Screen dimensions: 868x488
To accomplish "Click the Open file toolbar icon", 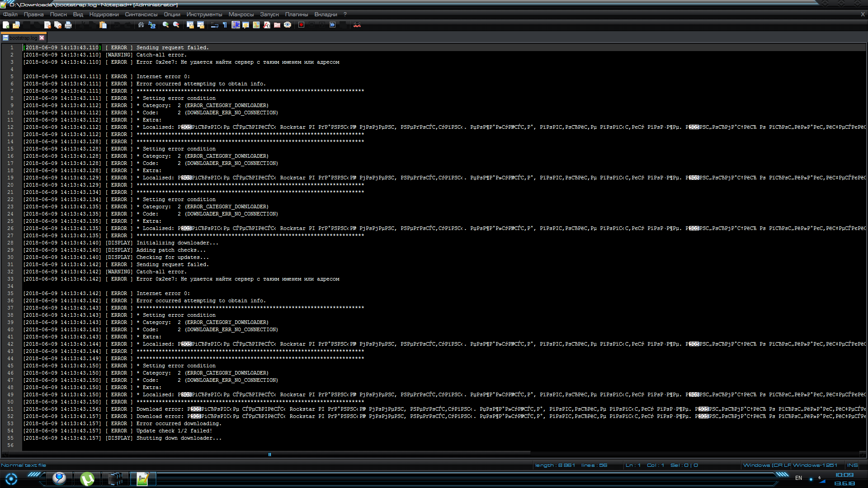I will point(16,25).
